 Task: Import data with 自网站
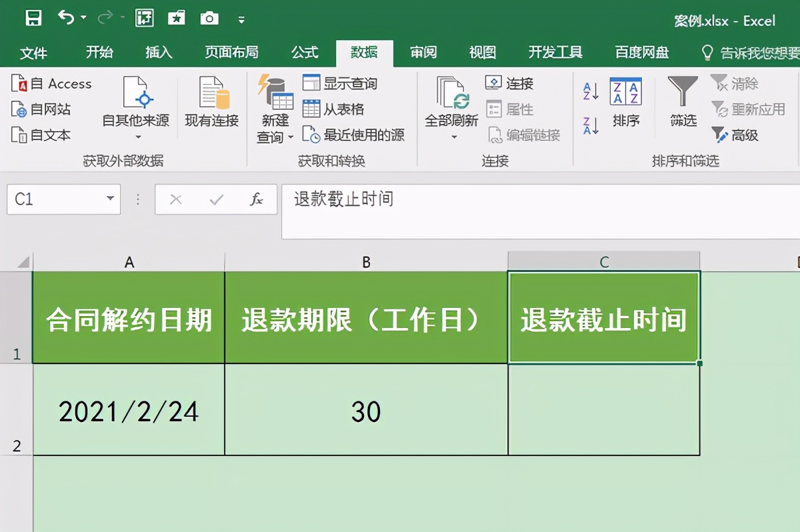point(41,109)
